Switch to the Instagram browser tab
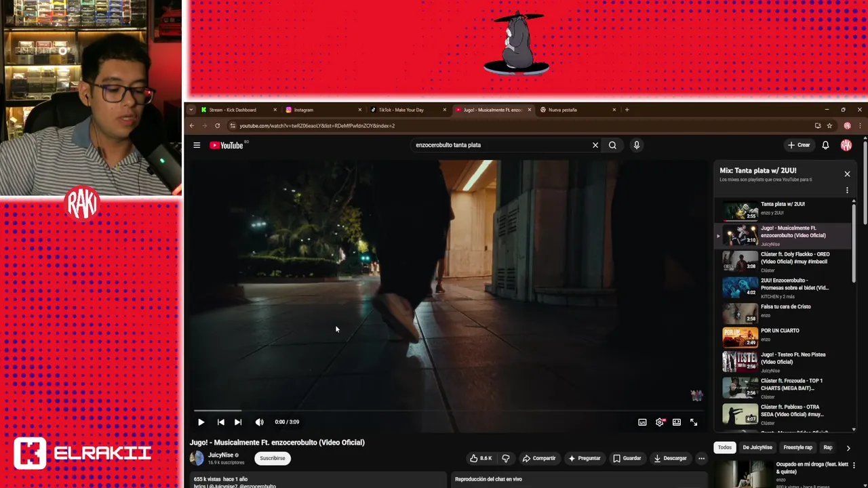868x488 pixels. click(x=303, y=110)
